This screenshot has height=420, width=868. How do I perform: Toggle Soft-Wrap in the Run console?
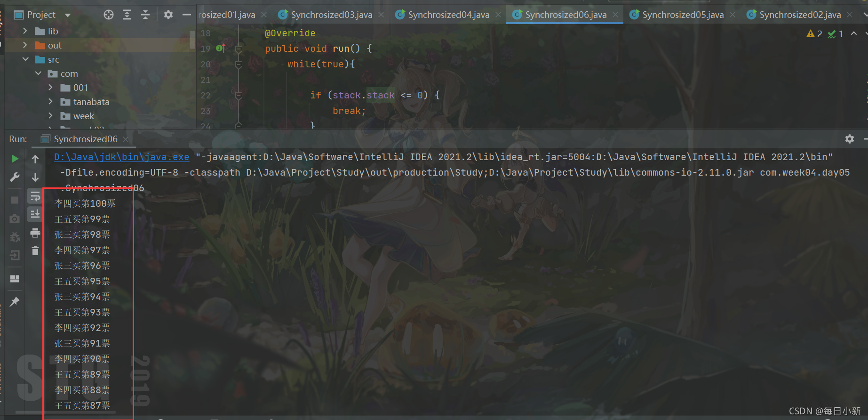click(35, 196)
